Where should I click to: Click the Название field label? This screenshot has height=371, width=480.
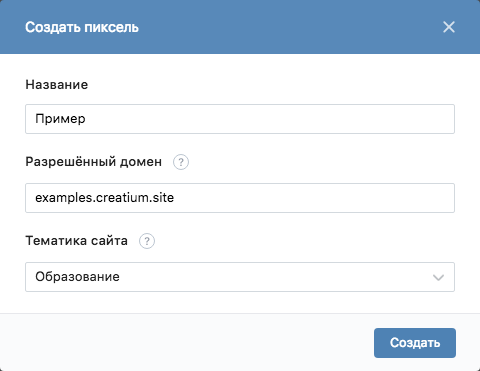(x=57, y=85)
